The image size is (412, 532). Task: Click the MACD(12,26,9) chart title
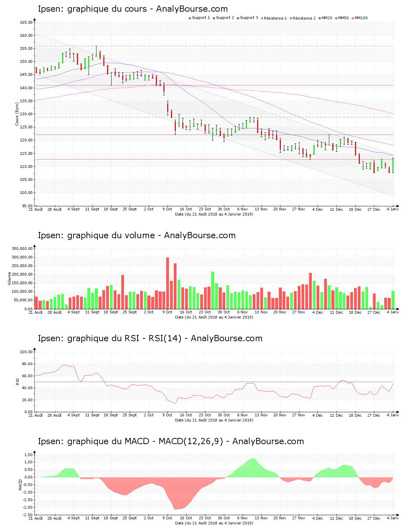coord(171,441)
